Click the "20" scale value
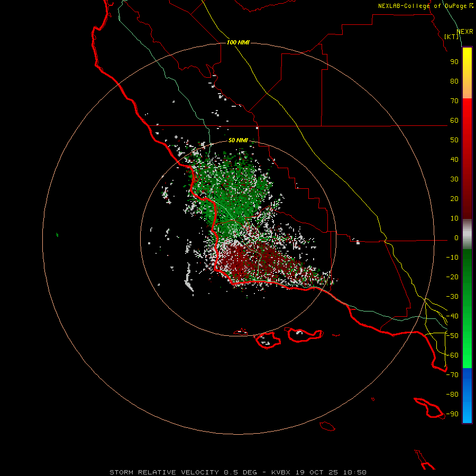Image resolution: width=476 pixels, height=476 pixels. point(454,199)
